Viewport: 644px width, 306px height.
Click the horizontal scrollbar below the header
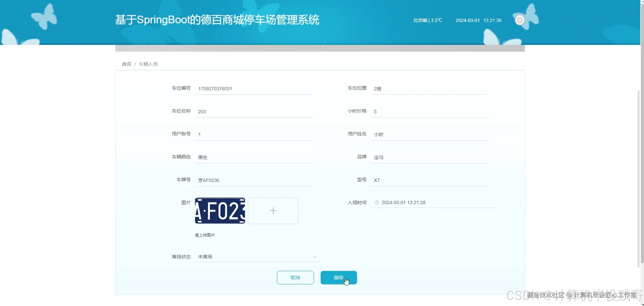tap(319, 48)
